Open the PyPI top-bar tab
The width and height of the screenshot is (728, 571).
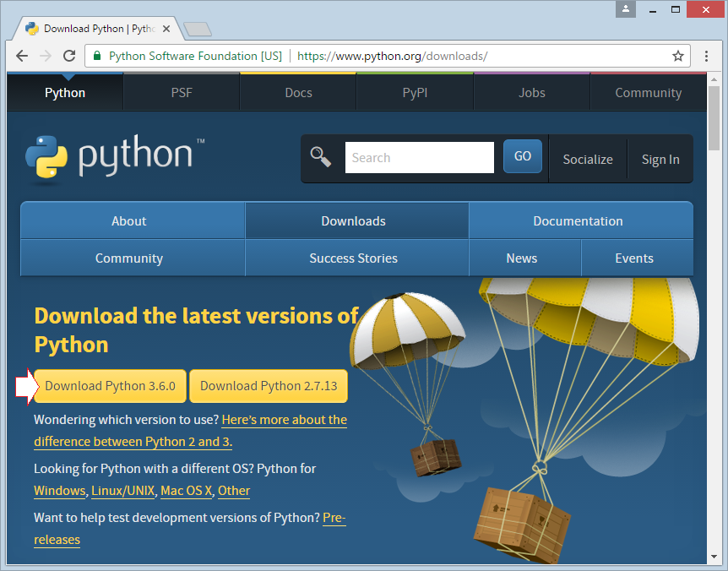click(x=415, y=92)
